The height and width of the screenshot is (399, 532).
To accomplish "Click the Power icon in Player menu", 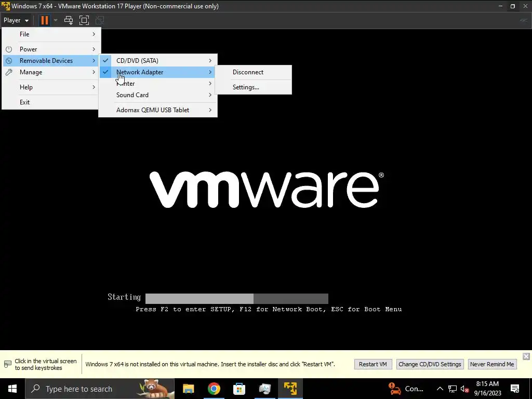I will click(9, 49).
